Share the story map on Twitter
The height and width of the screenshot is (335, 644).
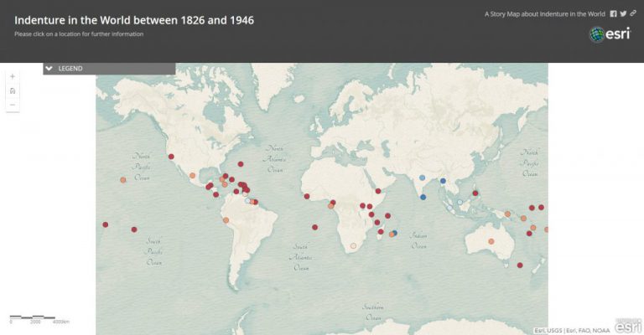tap(623, 13)
